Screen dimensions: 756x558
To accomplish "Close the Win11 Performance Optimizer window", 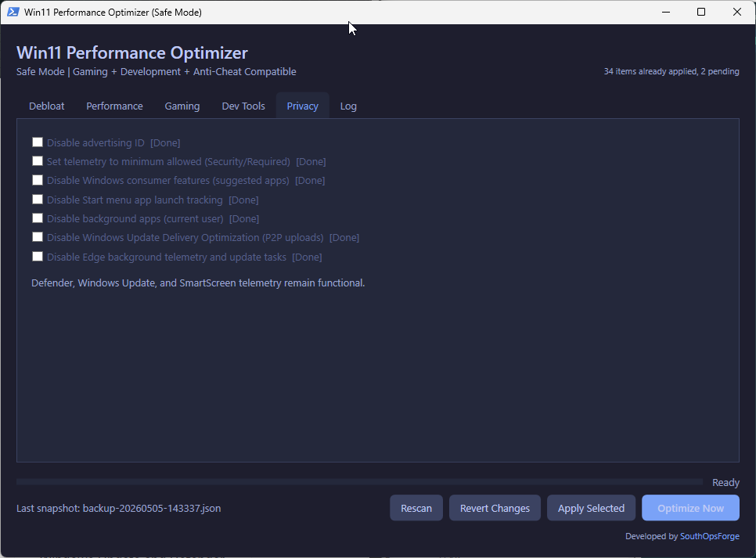I will [x=736, y=12].
